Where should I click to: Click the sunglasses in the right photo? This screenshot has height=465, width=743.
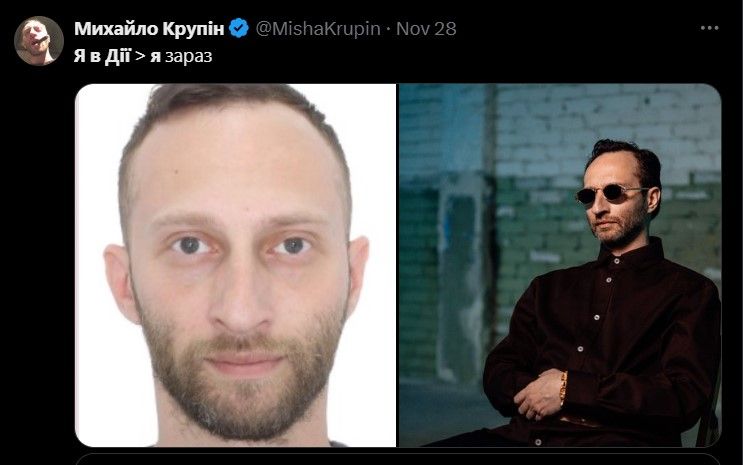[x=611, y=193]
